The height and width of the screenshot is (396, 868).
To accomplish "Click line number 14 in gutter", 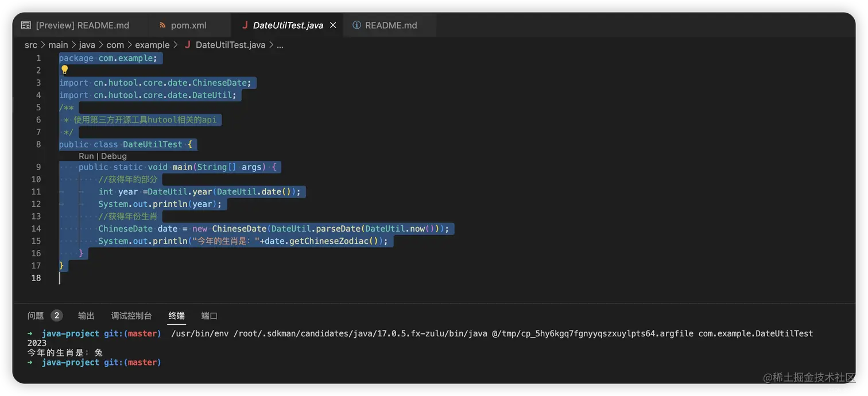I will [x=36, y=229].
